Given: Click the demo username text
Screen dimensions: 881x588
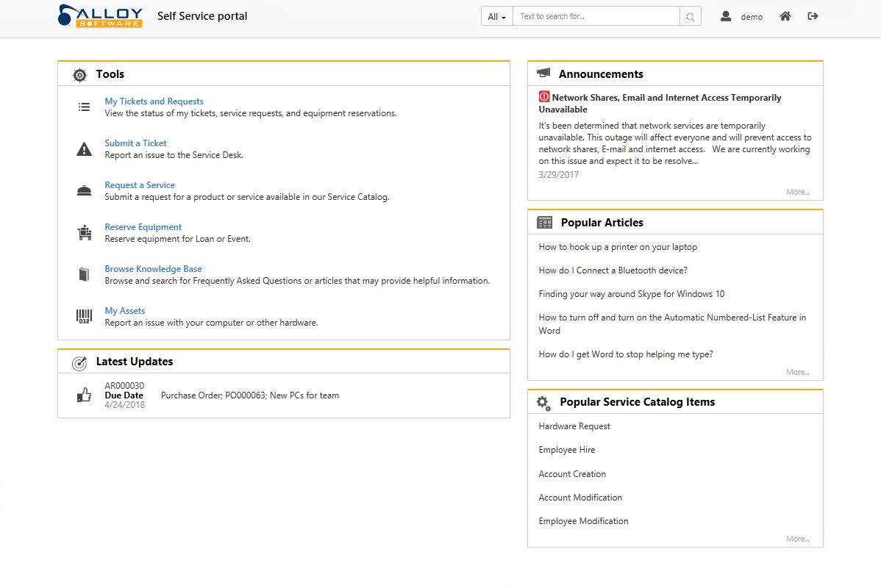Looking at the screenshot, I should click(x=752, y=17).
